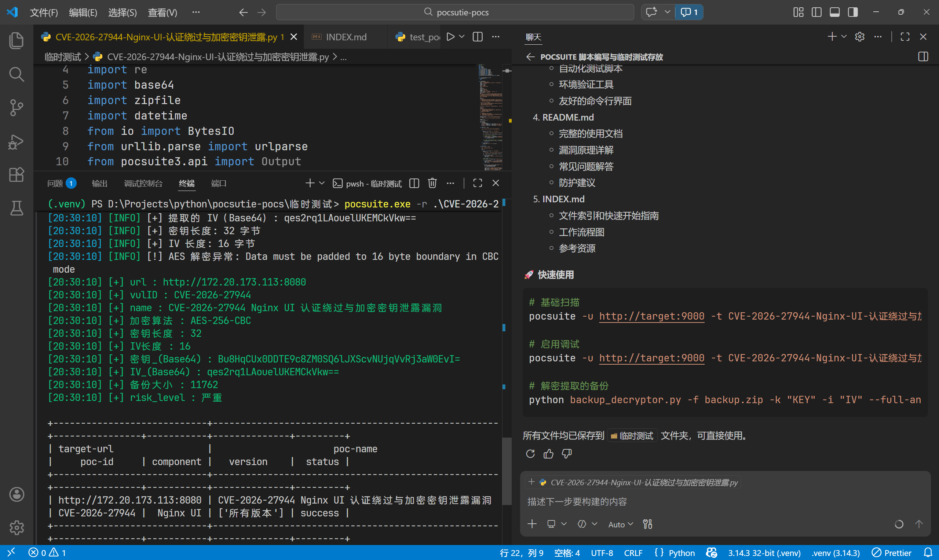
Task: Open the Explorer view in activity bar
Action: point(16,40)
